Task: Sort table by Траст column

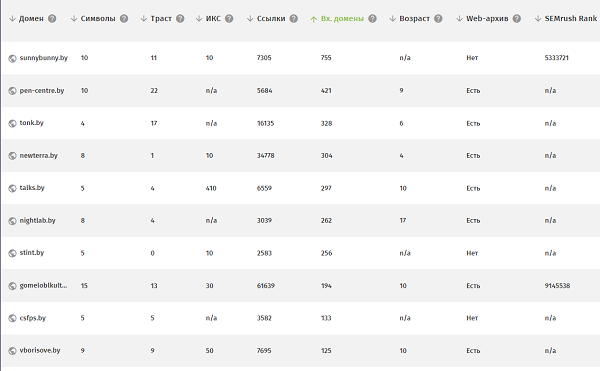Action: 156,18
